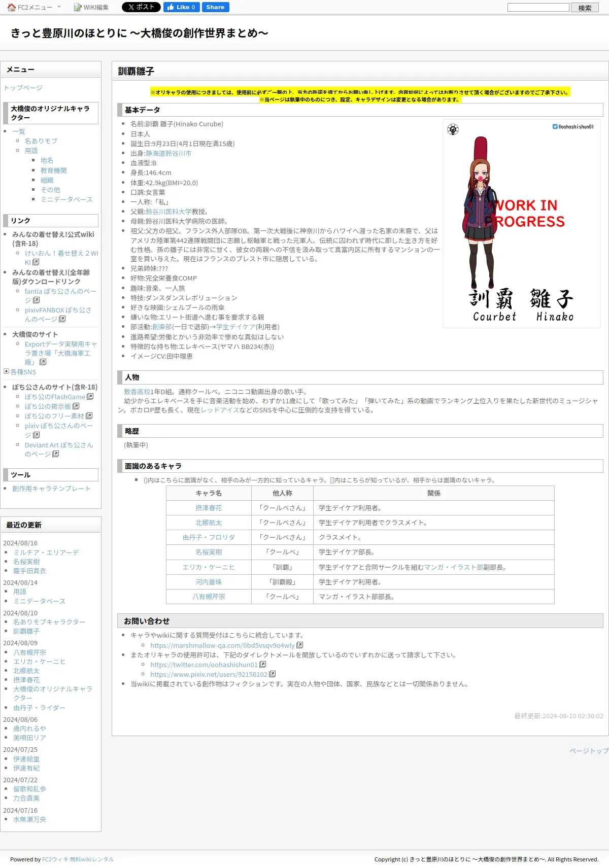Click the X ポスト button
The image size is (609, 868).
click(141, 7)
